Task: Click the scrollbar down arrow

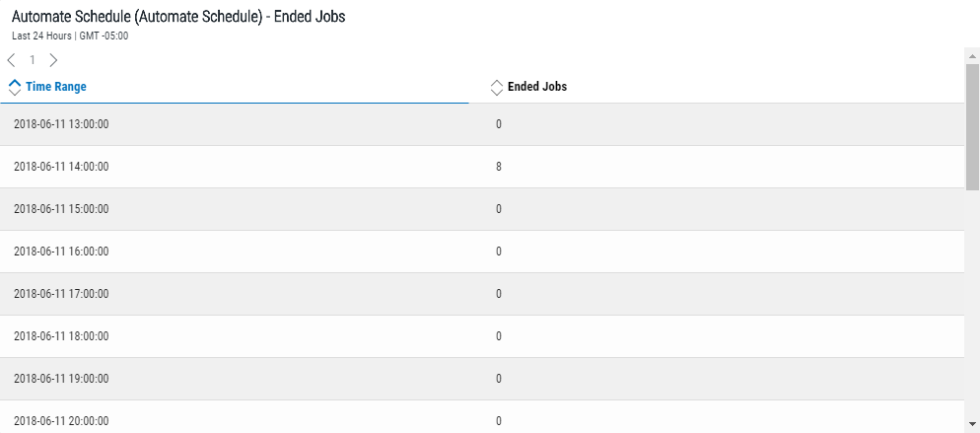Action: 972,424
